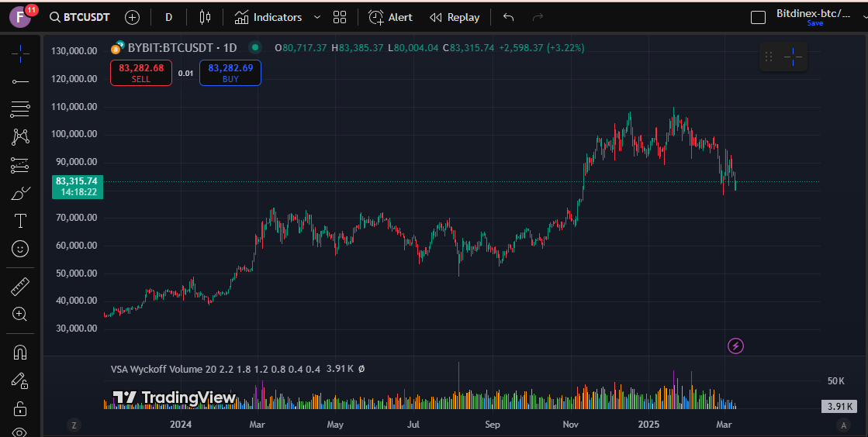Select the crosshair cursor tool
Viewport: 868px width, 437px height.
point(20,53)
